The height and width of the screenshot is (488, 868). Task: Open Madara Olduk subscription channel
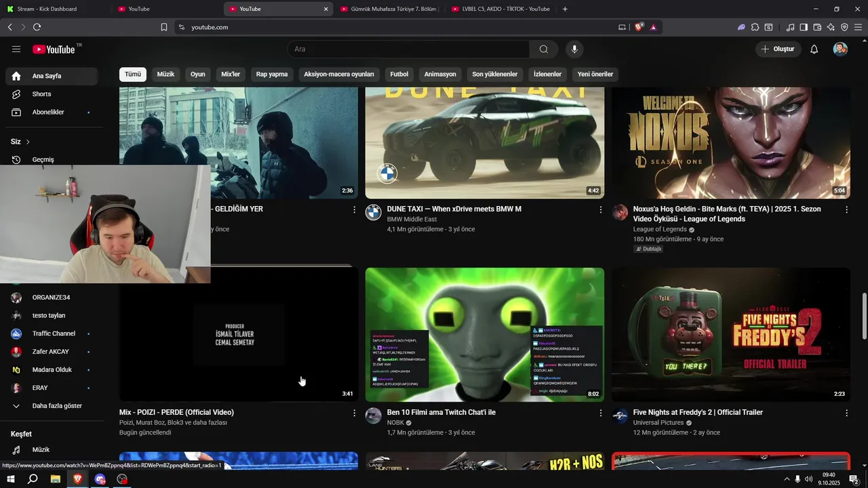[52, 369]
